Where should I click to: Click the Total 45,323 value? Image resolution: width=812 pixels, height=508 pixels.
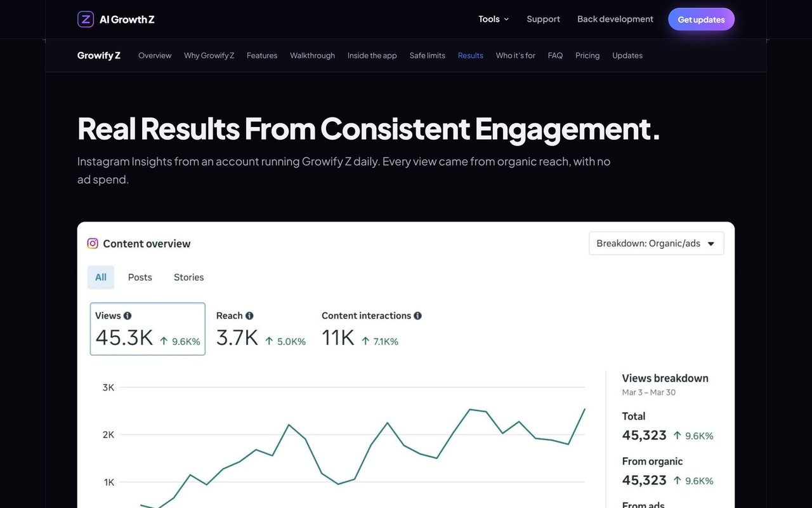pos(645,435)
